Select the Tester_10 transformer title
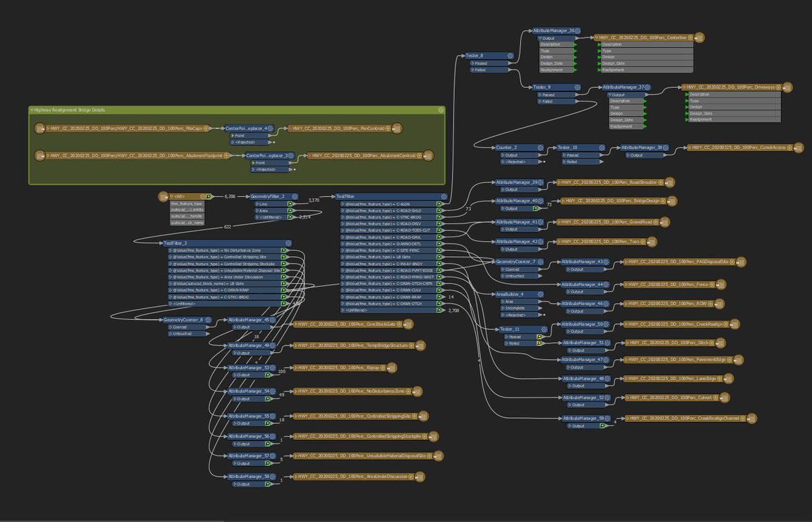Screen dimensions: 812x522 pyautogui.click(x=568, y=147)
